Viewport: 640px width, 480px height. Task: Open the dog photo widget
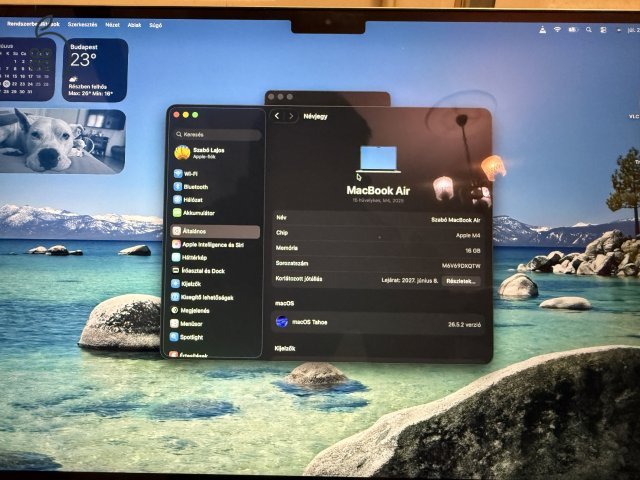click(x=62, y=141)
